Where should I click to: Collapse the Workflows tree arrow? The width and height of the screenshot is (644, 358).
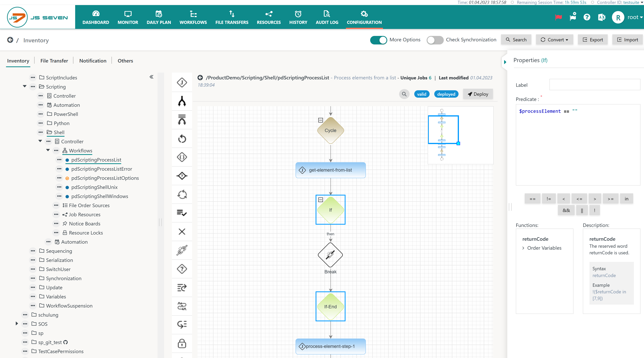point(48,150)
